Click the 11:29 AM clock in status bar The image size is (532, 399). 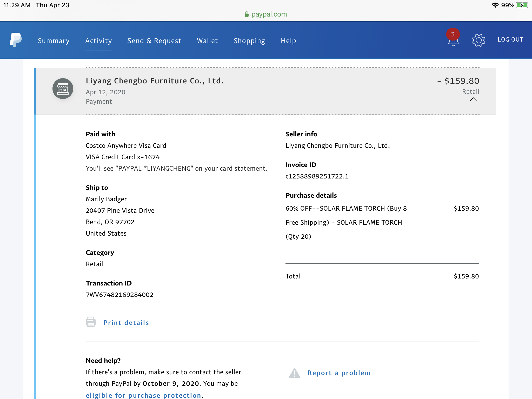tap(17, 5)
